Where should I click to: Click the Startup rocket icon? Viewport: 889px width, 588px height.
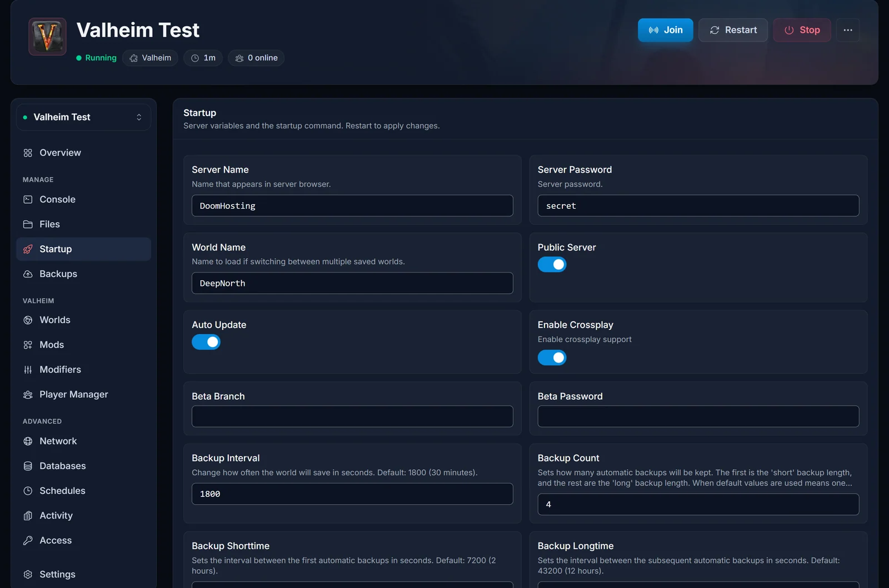[x=28, y=249]
